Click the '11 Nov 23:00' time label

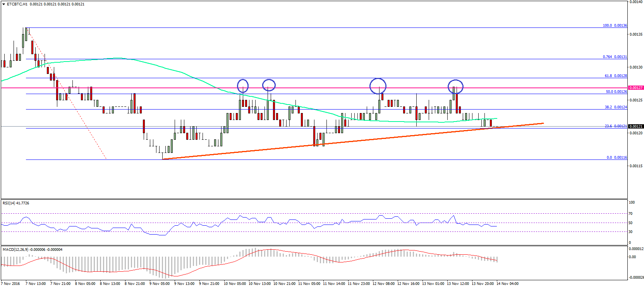click(359, 284)
